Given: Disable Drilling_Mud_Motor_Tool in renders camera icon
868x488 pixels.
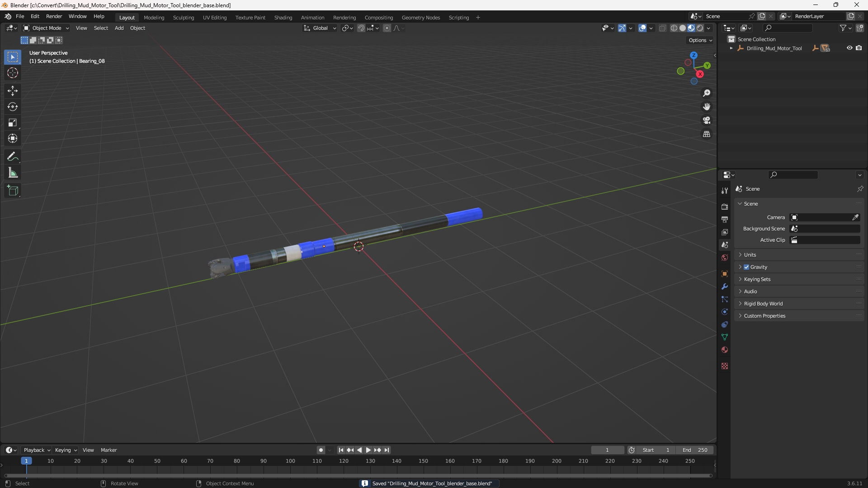Looking at the screenshot, I should 859,48.
